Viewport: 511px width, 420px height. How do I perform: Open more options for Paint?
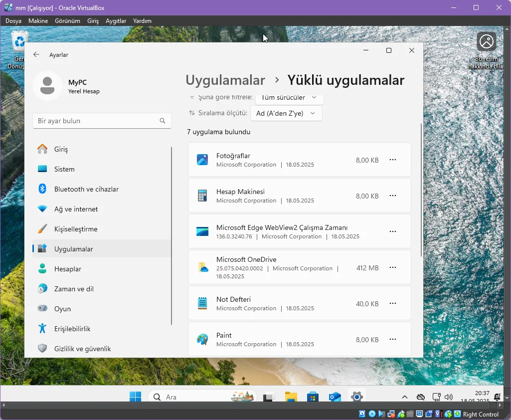[x=393, y=339]
